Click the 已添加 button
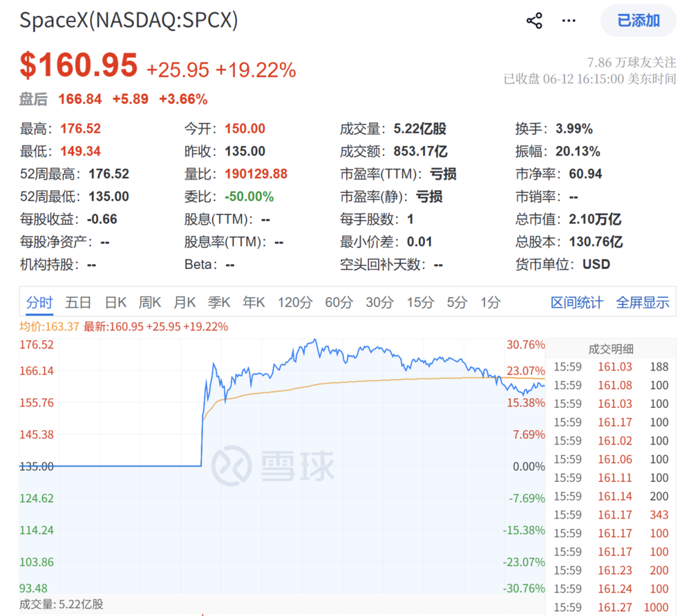The width and height of the screenshot is (691, 616). tap(638, 21)
